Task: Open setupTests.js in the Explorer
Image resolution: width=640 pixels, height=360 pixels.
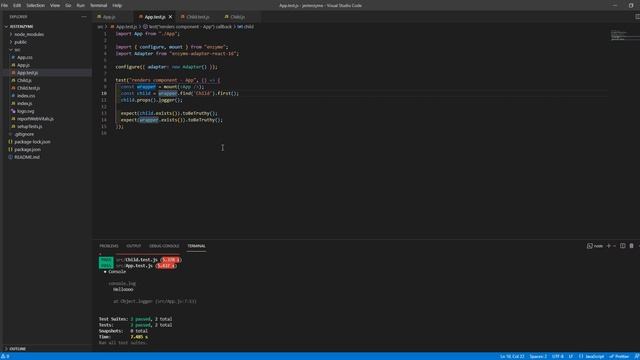Action: click(x=29, y=127)
